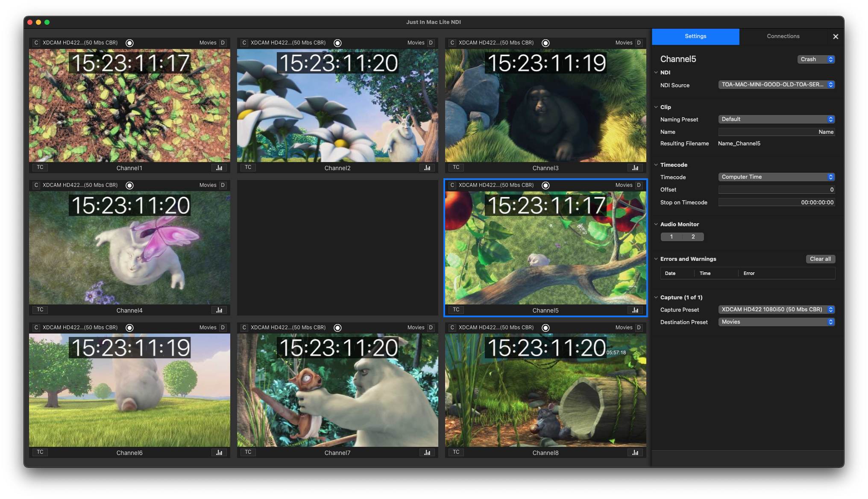The width and height of the screenshot is (868, 499).
Task: Toggle the TC button on Channel3
Action: tap(456, 167)
